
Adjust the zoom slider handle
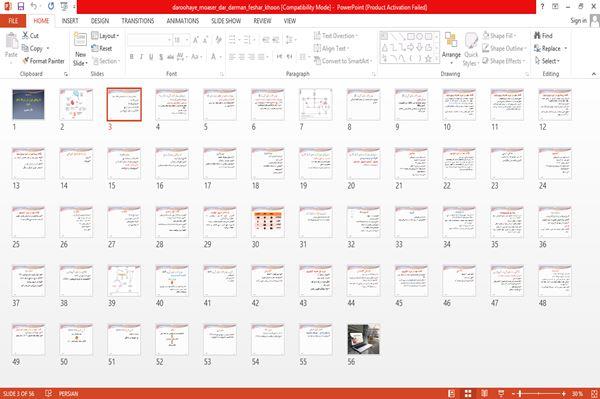click(520, 393)
